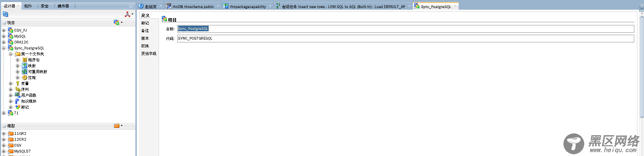The width and height of the screenshot is (644, 156).
Task: Expand the ORA12C project node
Action: click(4, 42)
